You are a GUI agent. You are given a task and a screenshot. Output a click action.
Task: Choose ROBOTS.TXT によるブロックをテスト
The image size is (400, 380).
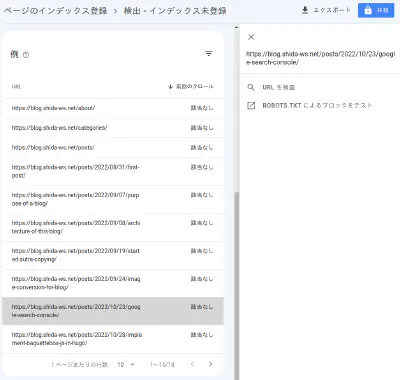click(x=317, y=106)
